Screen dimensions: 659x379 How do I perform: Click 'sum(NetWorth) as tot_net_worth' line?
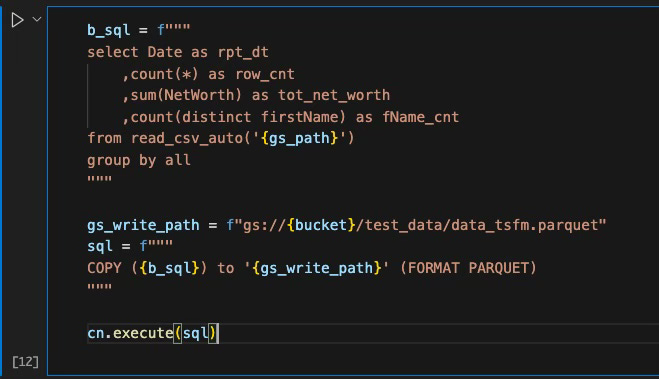260,95
